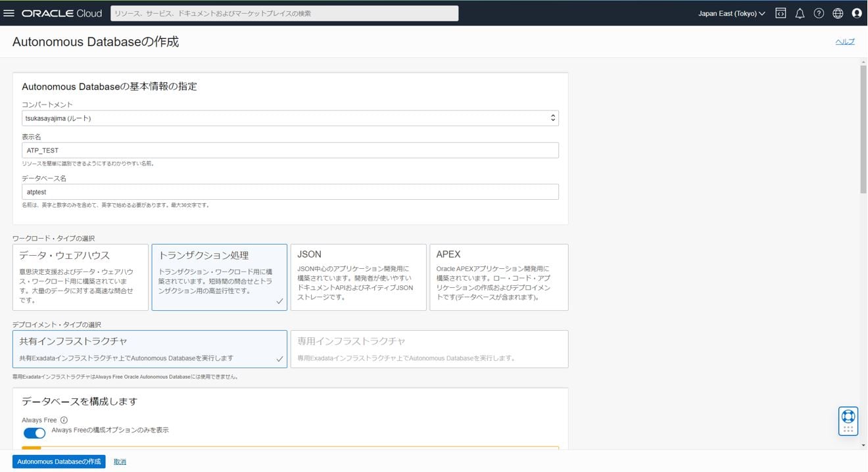
Task: Select the データ・ウェアハウス workload option
Action: pyautogui.click(x=80, y=276)
